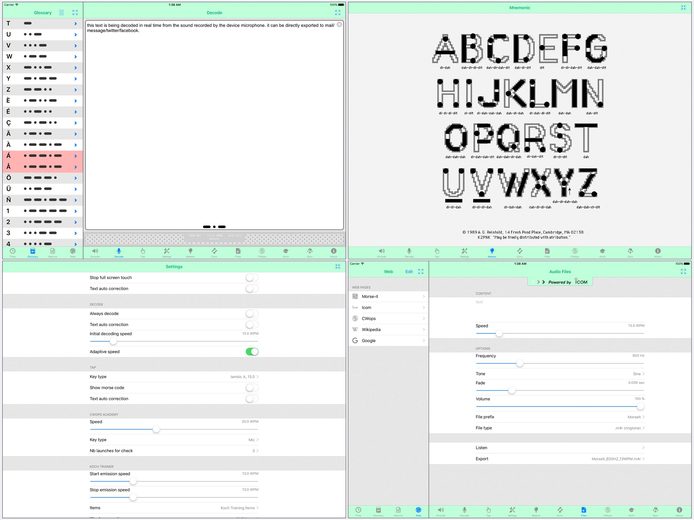Toggle the Stop full screen touch switch

coord(251,277)
